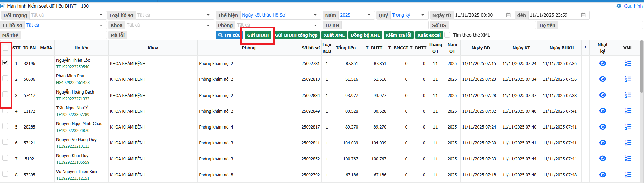Click the Gửi BHXH button
The height and width of the screenshot is (183, 644).
coord(258,35)
